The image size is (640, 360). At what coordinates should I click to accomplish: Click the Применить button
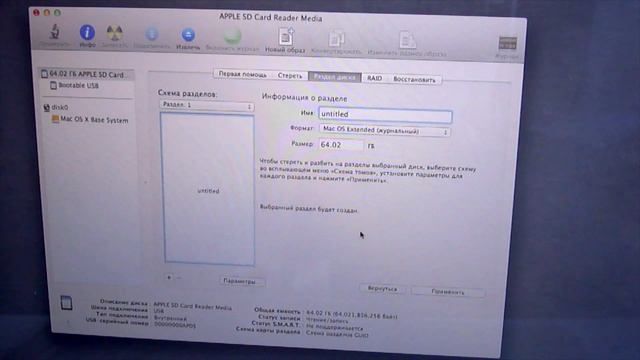448,291
